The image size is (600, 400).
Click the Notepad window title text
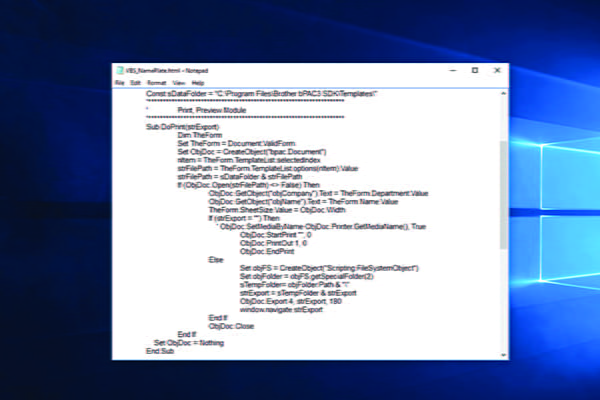[x=159, y=70]
